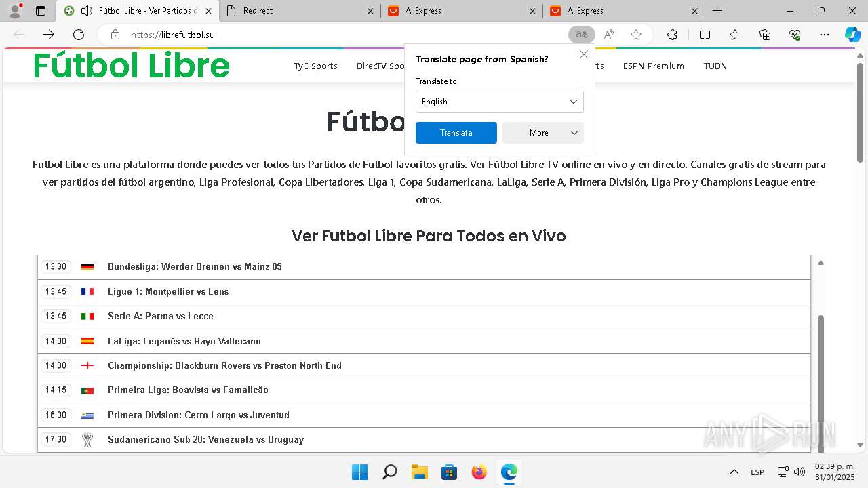Viewport: 868px width, 488px height.
Task: Open the DirecTV Sports channel
Action: point(380,66)
